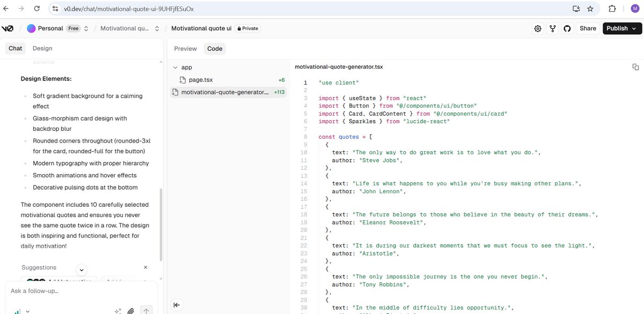Click the Private visibility badge
Image resolution: width=644 pixels, height=314 pixels.
(x=248, y=28)
